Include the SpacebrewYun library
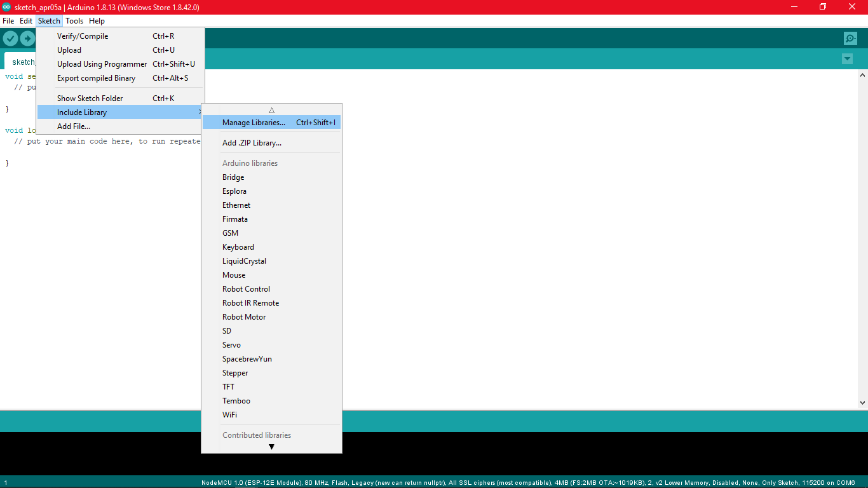 coord(271,359)
